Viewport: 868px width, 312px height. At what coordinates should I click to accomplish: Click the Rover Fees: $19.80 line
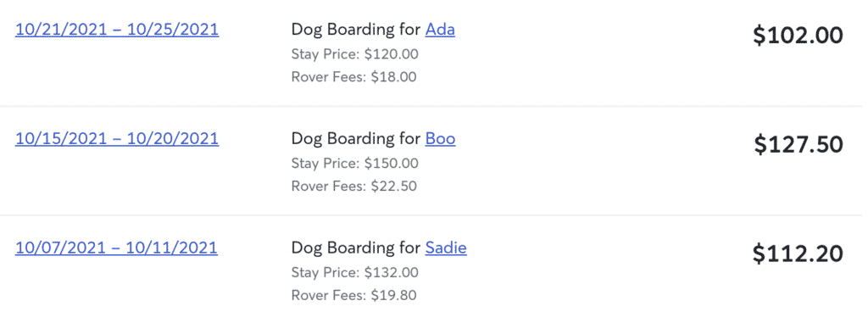(x=353, y=294)
